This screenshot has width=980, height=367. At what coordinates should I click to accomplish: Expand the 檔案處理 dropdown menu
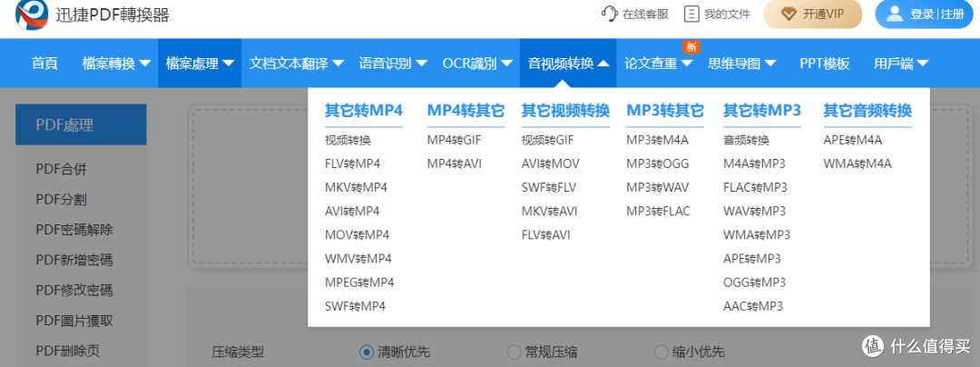pyautogui.click(x=200, y=64)
